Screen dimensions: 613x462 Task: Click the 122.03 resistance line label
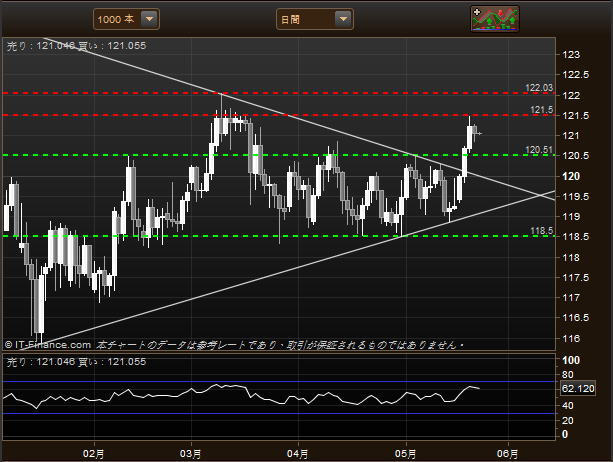(x=539, y=88)
